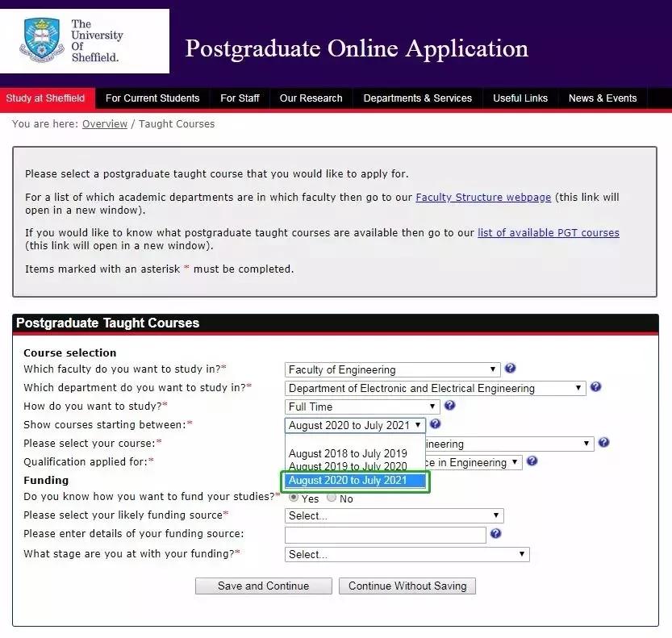This screenshot has width=672, height=638.
Task: Open funding stage dropdown
Action: coord(407,554)
